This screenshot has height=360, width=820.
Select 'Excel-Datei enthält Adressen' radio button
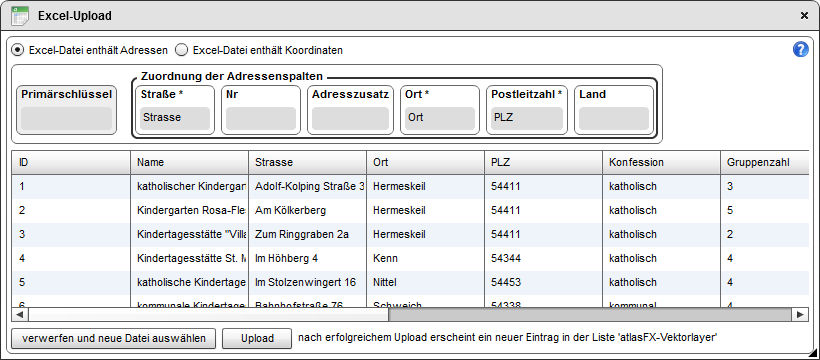coord(18,50)
